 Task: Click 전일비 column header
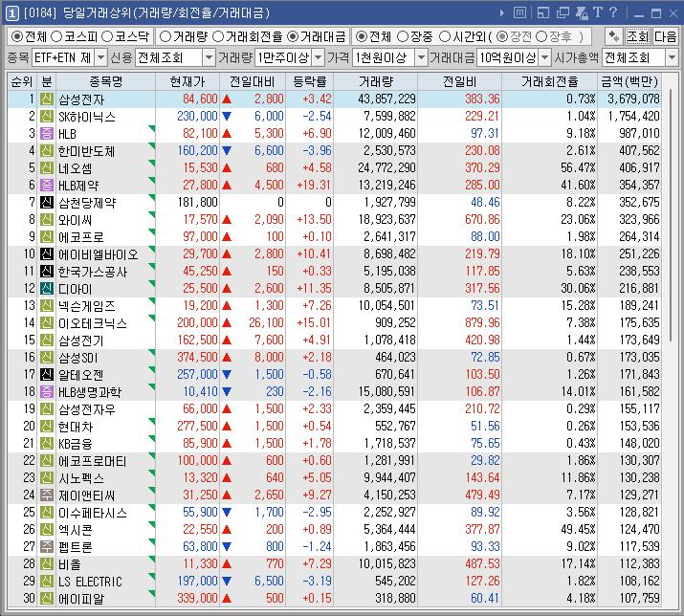[460, 81]
